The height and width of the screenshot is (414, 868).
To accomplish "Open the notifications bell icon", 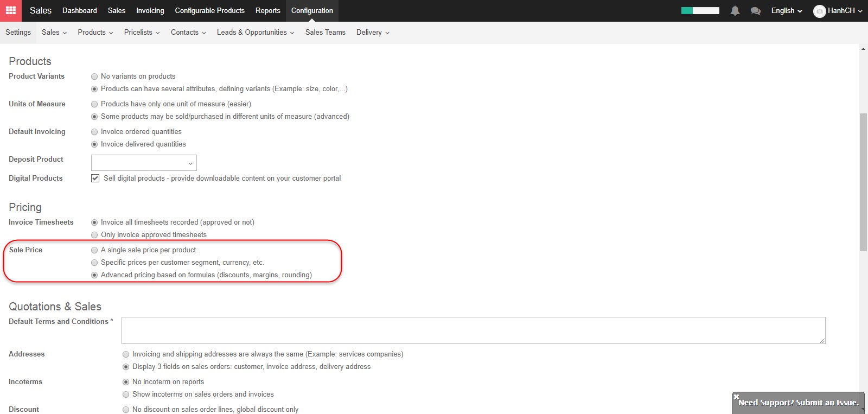I will pyautogui.click(x=735, y=10).
